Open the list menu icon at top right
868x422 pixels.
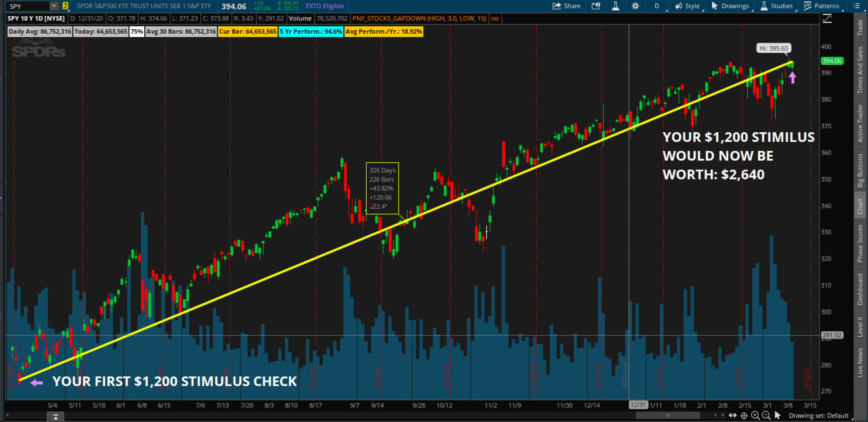coord(856,6)
